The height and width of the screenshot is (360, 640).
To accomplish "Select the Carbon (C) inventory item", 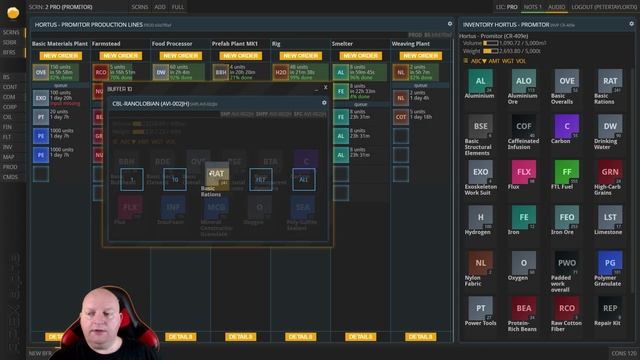I will coord(567,126).
